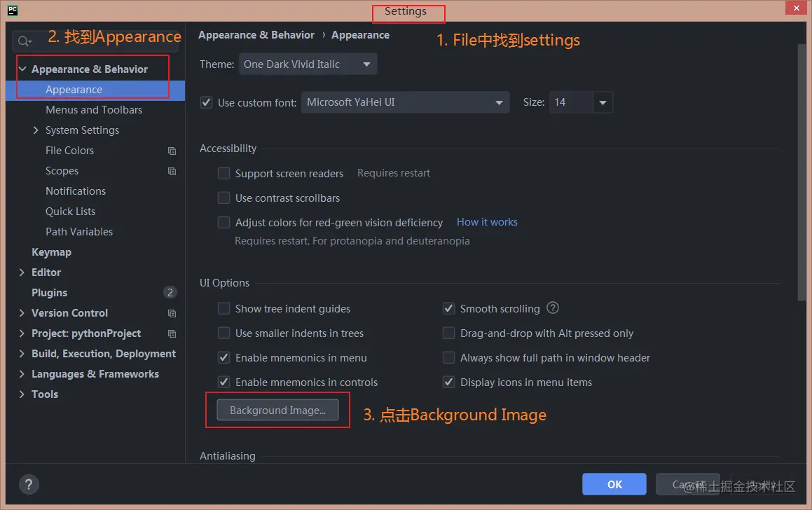Click the Cancel button
812x510 pixels.
pos(688,484)
